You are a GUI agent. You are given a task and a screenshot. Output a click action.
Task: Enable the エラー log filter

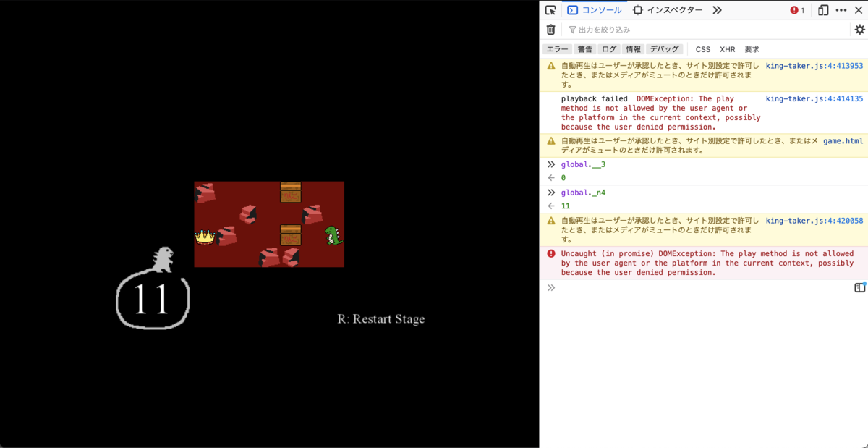(x=557, y=48)
